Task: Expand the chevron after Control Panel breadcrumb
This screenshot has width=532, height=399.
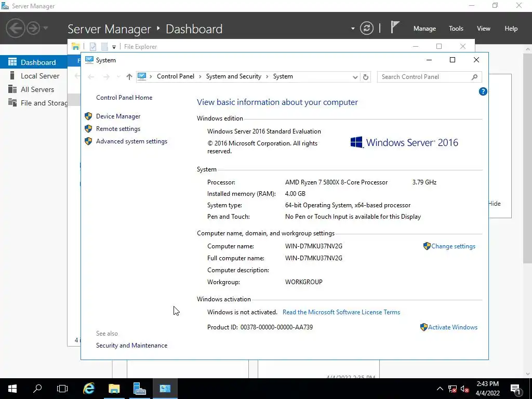Action: pos(200,77)
